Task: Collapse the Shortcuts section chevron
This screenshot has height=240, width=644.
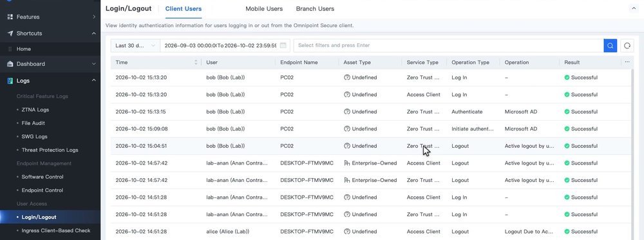Action: coord(93,34)
